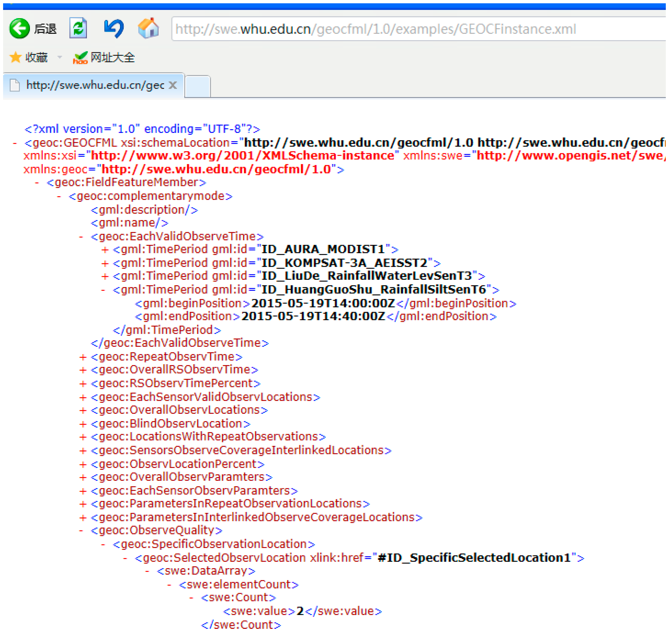The height and width of the screenshot is (634, 672).
Task: Expand the ID_KOMPSAT-3A_AEISST2 TimePeriod node
Action: (105, 264)
